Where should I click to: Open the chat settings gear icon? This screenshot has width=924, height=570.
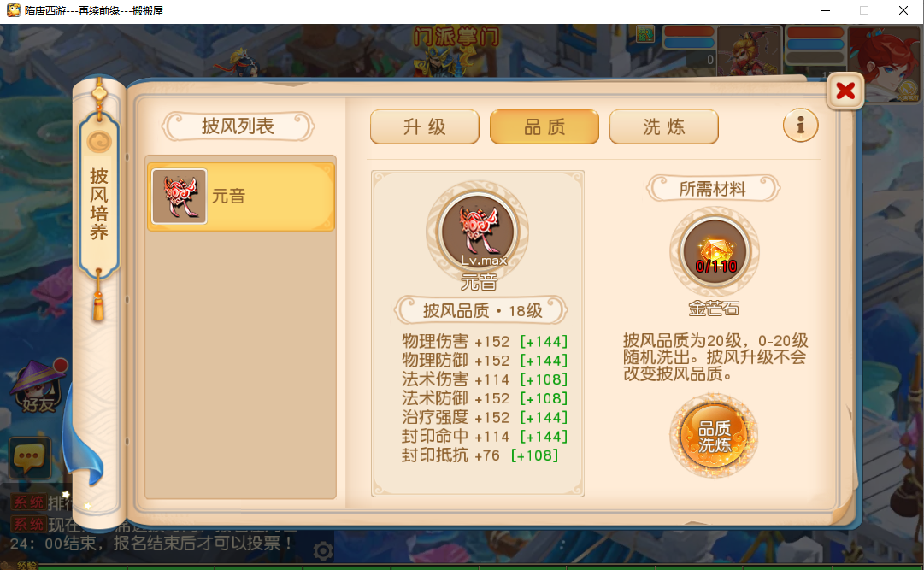pos(323,552)
